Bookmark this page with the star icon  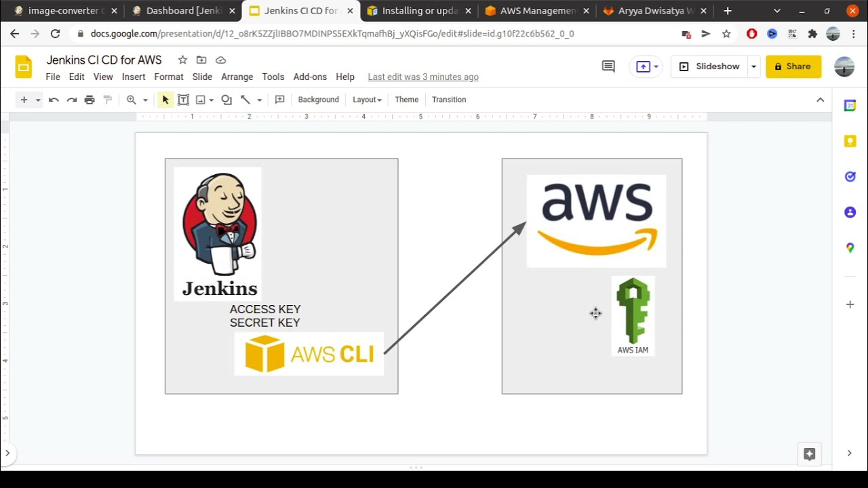[726, 34]
